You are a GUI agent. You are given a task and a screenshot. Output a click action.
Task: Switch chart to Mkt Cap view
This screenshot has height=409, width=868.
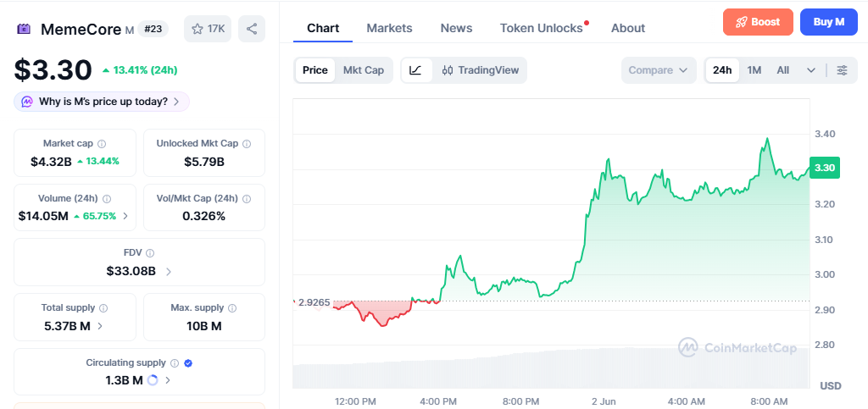363,70
